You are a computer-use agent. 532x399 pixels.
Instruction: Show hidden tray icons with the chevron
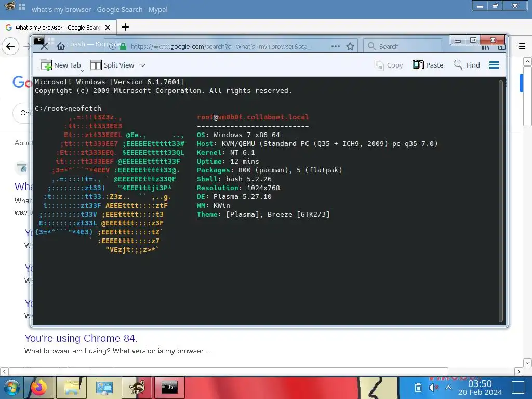448,388
